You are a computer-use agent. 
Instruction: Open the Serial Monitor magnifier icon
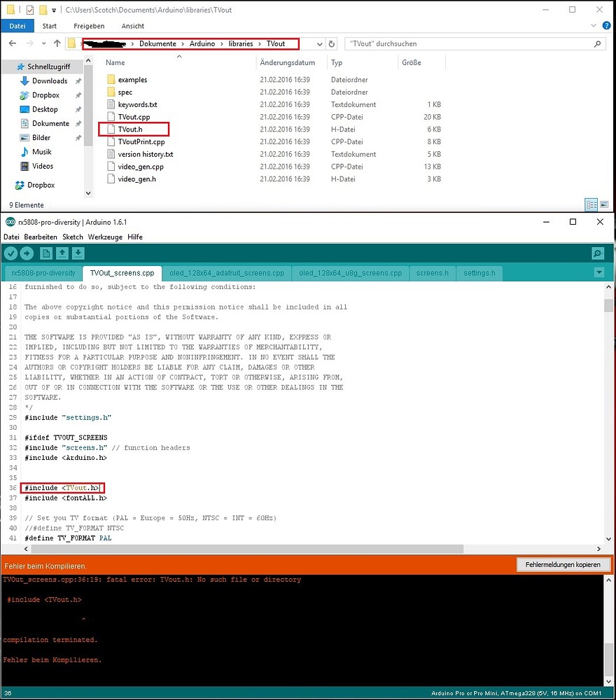[x=597, y=253]
